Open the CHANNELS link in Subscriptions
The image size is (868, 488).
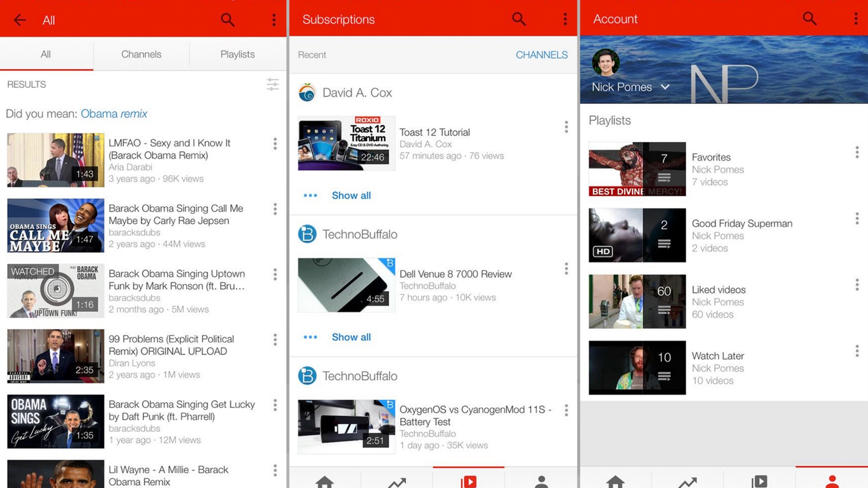[x=542, y=55]
